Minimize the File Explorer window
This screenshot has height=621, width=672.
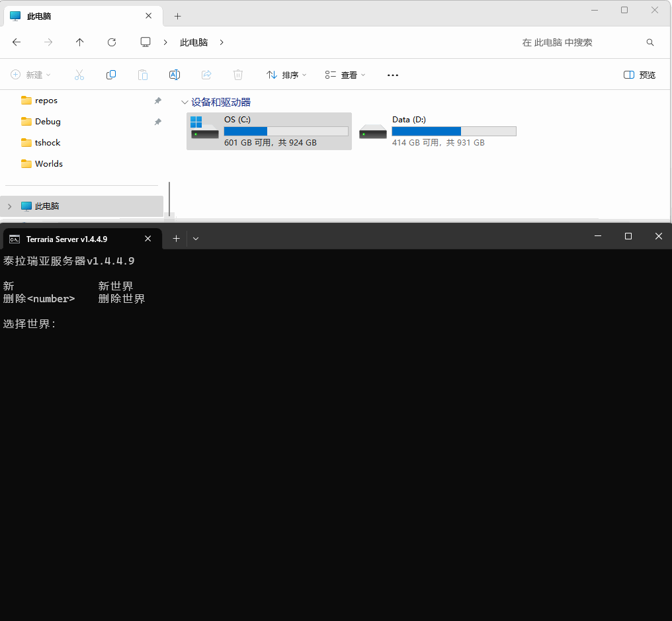pos(595,11)
